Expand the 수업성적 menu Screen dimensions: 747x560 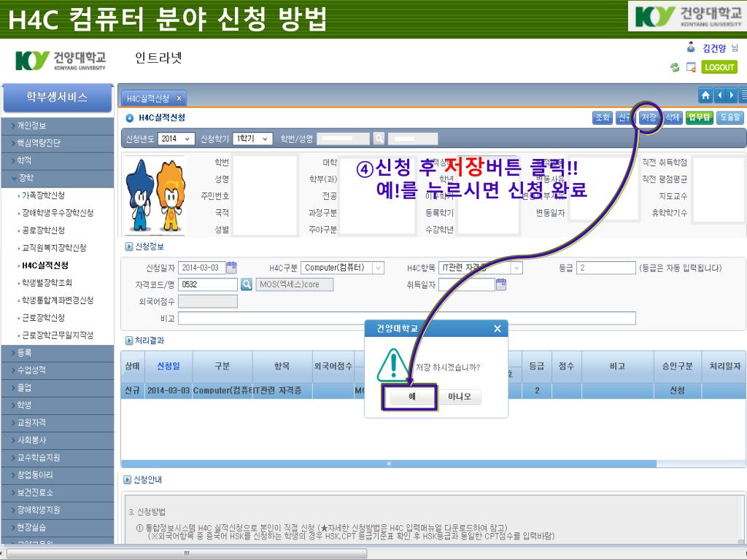(x=57, y=370)
